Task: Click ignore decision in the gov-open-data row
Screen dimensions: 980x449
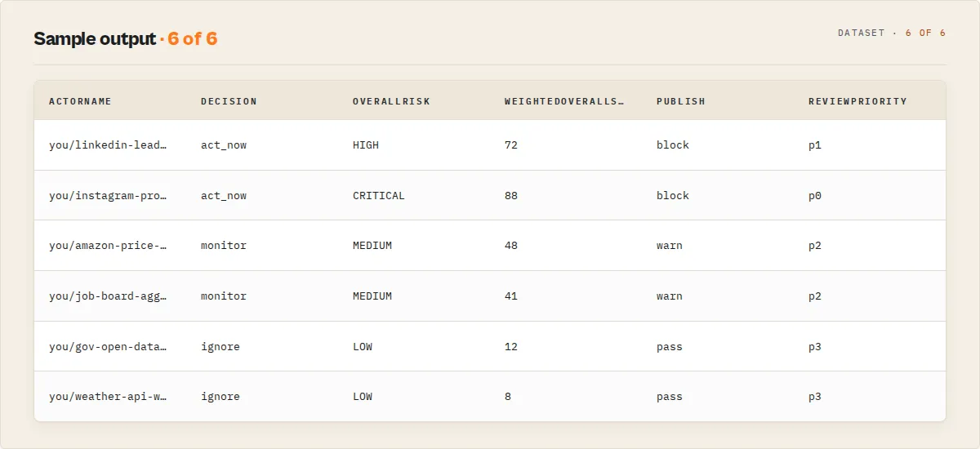Action: pyautogui.click(x=220, y=347)
